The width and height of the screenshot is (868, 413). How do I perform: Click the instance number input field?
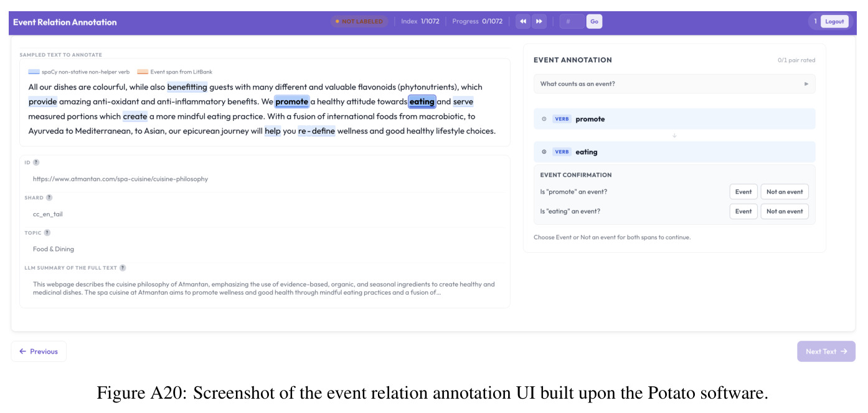572,22
